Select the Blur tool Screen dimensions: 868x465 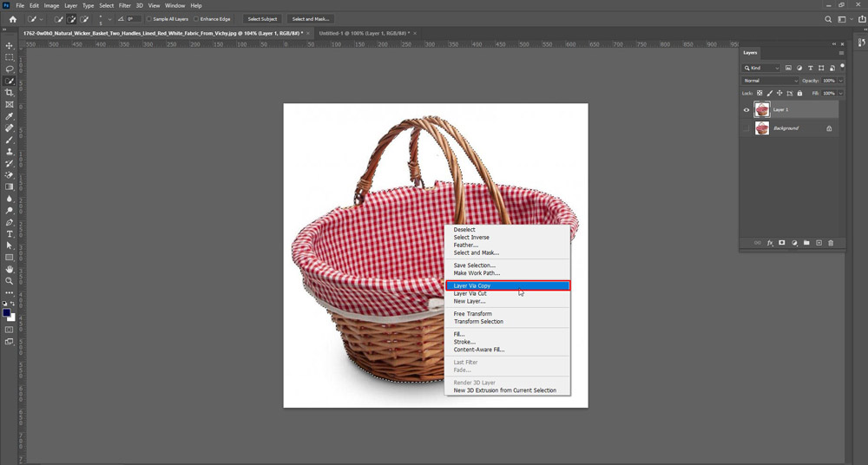click(10, 199)
